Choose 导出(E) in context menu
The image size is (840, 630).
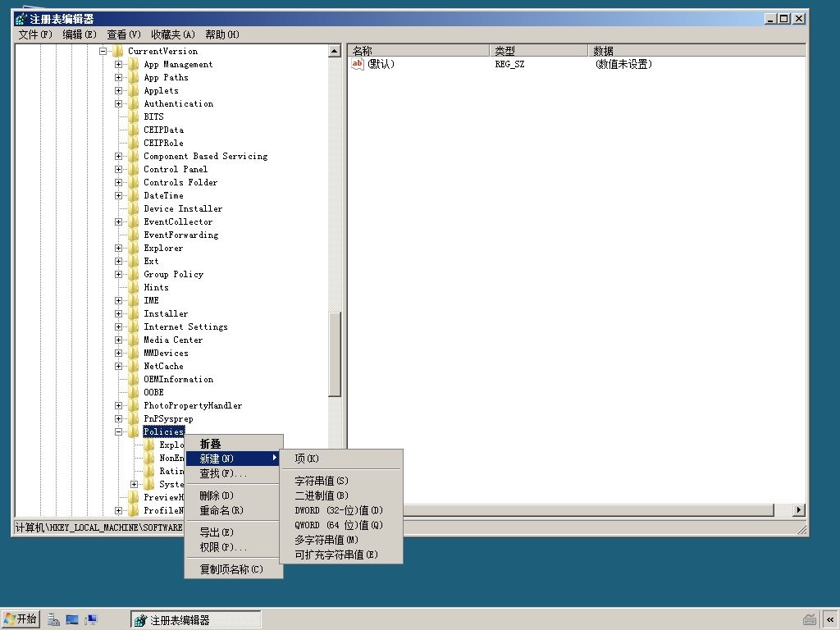pos(234,532)
